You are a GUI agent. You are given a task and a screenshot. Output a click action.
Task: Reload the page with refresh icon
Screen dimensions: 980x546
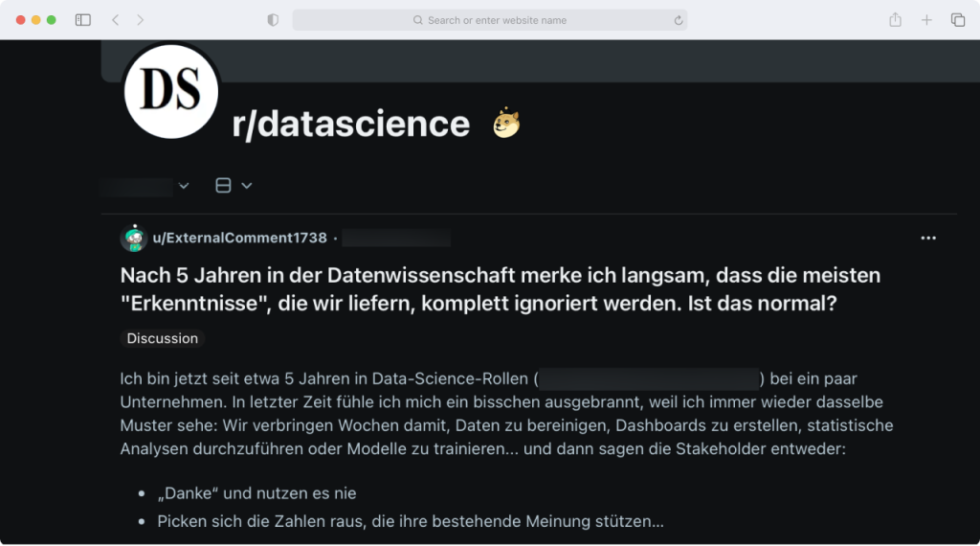(x=679, y=21)
